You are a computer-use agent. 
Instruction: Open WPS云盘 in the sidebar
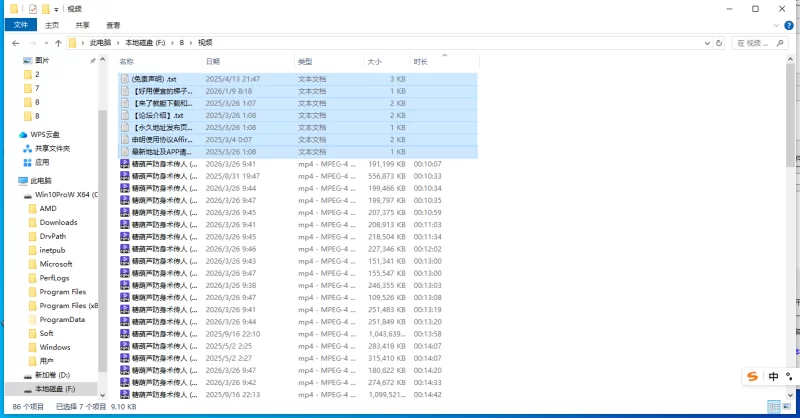click(44, 134)
